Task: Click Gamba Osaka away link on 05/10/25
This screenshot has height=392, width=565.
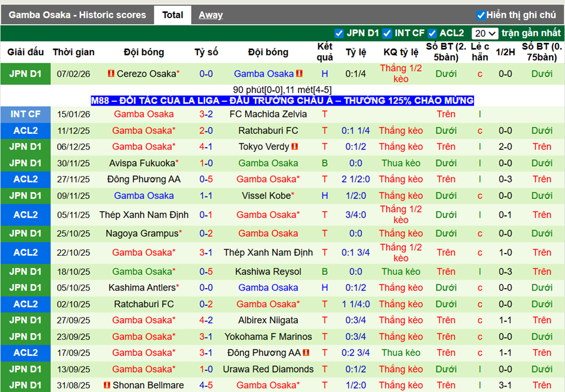Action: click(268, 288)
